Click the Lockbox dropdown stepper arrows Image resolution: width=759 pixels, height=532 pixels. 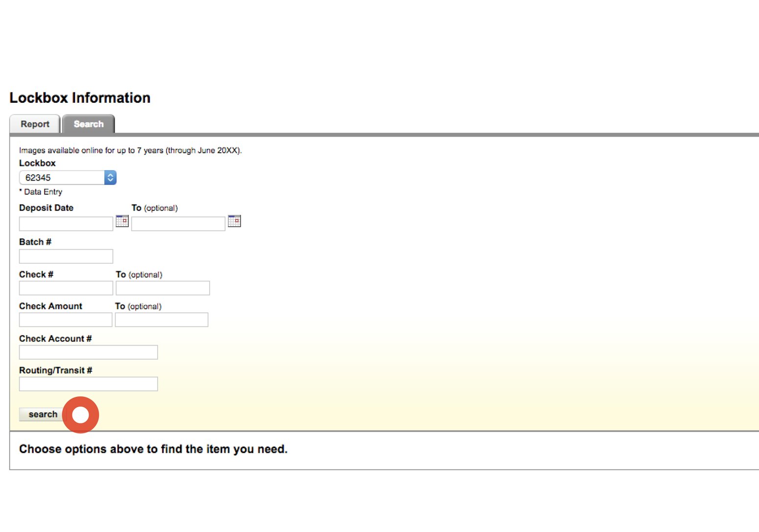tap(111, 177)
